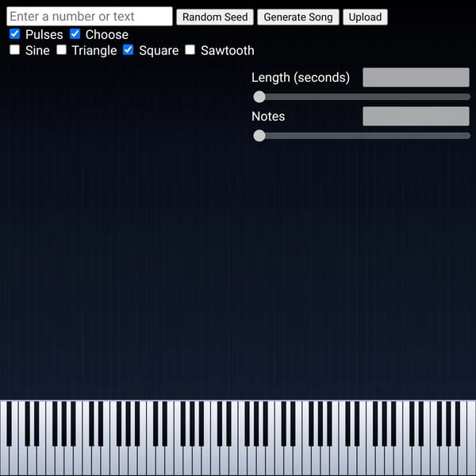The image size is (476, 476).
Task: Enable the Sine waveform checkbox
Action: (x=14, y=49)
